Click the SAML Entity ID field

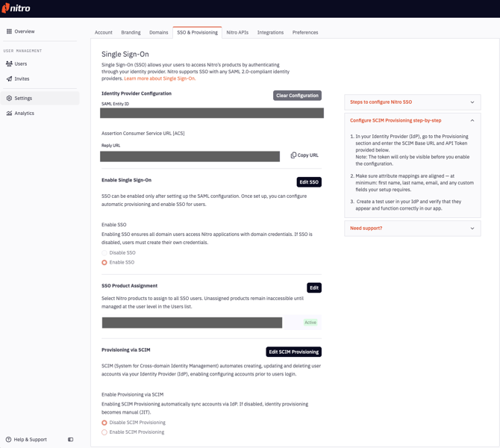click(212, 113)
